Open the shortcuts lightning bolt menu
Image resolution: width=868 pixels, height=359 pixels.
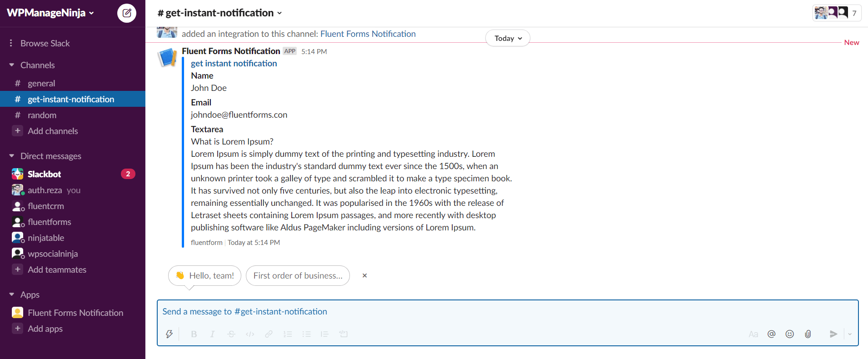(169, 334)
